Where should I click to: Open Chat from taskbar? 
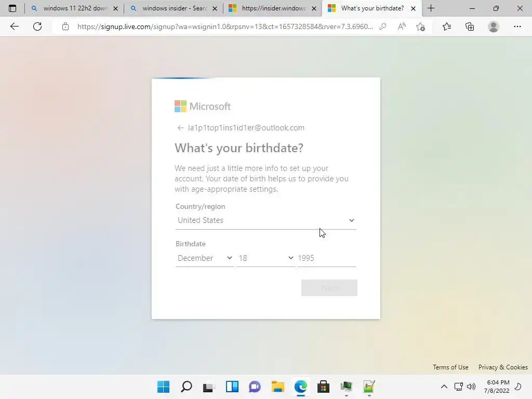pos(255,387)
